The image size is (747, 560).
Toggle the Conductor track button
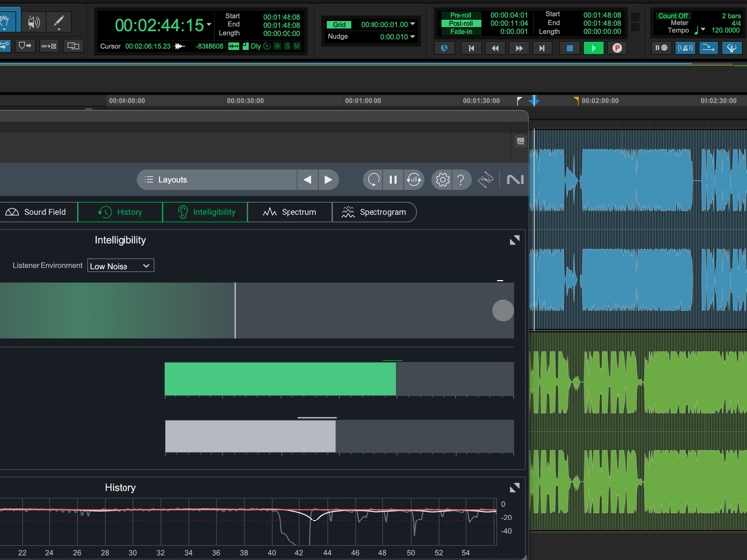pyautogui.click(x=732, y=48)
